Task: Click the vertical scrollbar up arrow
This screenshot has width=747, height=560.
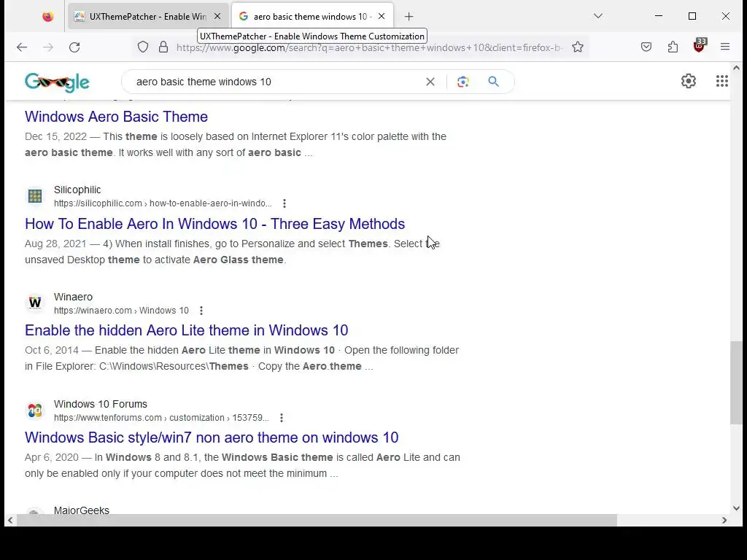Action: [x=736, y=68]
